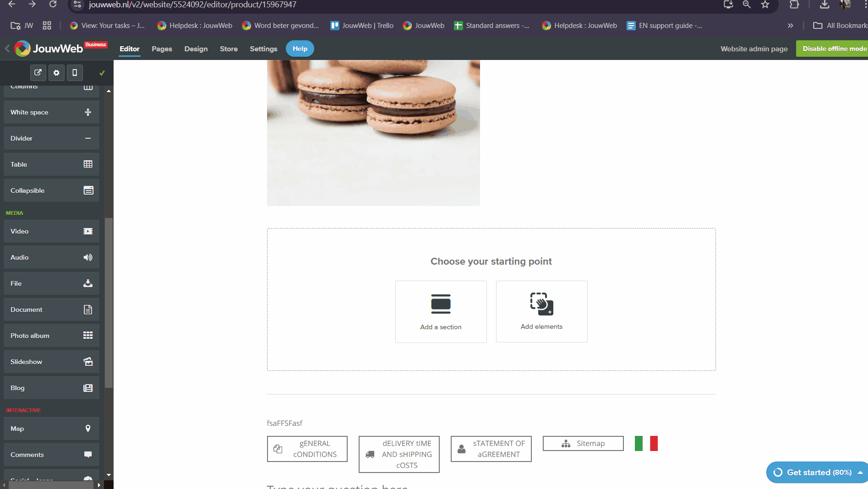Click the Italian flag language icon
Image resolution: width=868 pixels, height=489 pixels.
(x=646, y=443)
